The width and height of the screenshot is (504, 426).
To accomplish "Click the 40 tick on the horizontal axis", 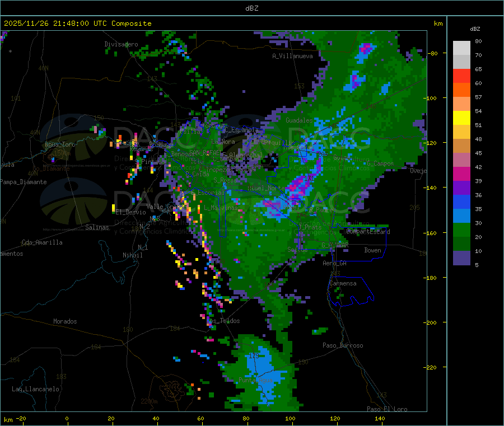I will point(156,418).
